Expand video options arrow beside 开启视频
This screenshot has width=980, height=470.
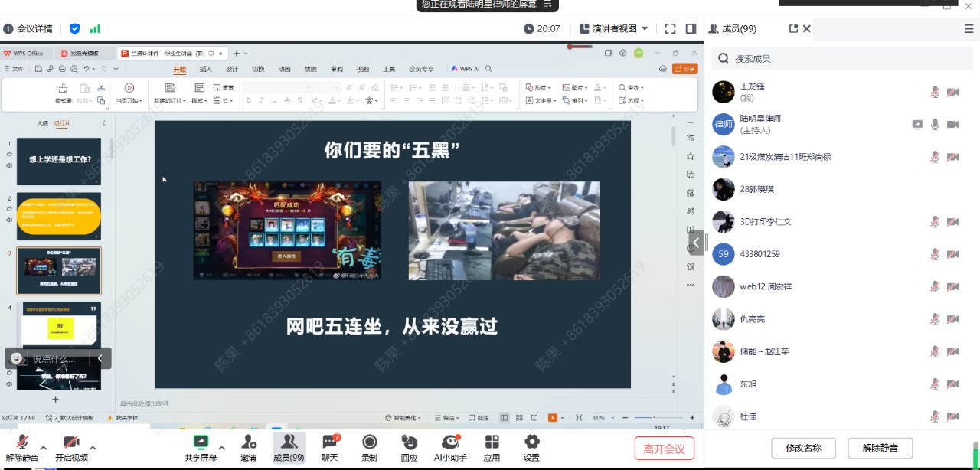(x=93, y=448)
